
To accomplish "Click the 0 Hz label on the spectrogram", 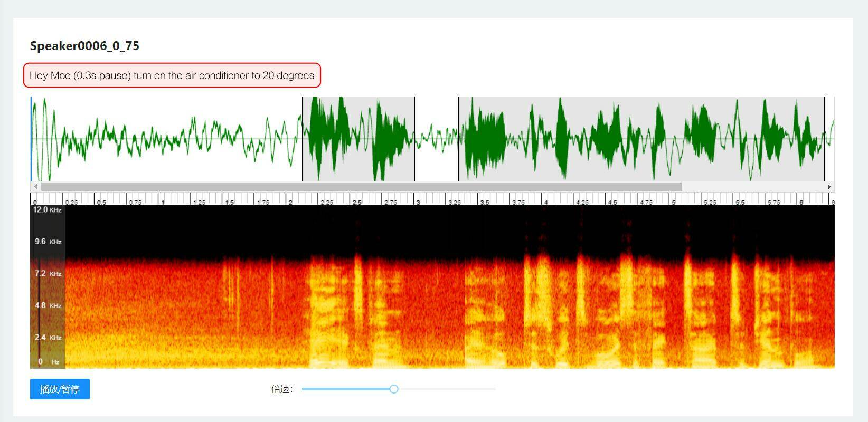I will pos(48,362).
